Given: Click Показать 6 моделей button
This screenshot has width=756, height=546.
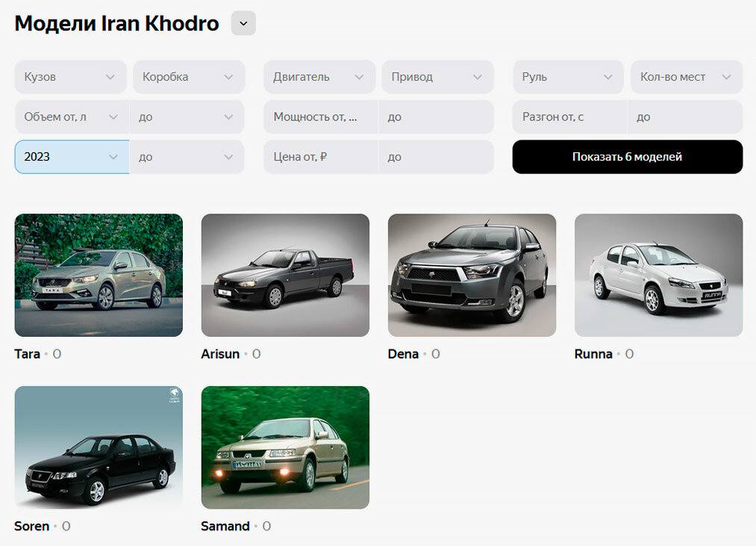Looking at the screenshot, I should pyautogui.click(x=628, y=157).
